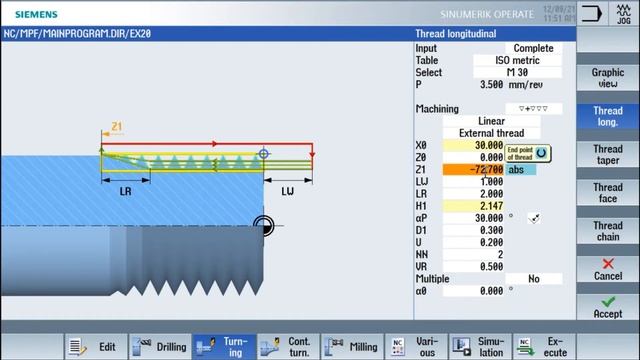Select Thread long. softkey
This screenshot has width=640, height=360.
[x=608, y=116]
